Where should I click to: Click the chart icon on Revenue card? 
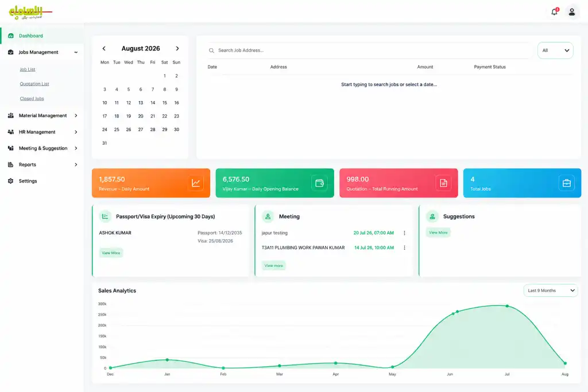pyautogui.click(x=196, y=183)
